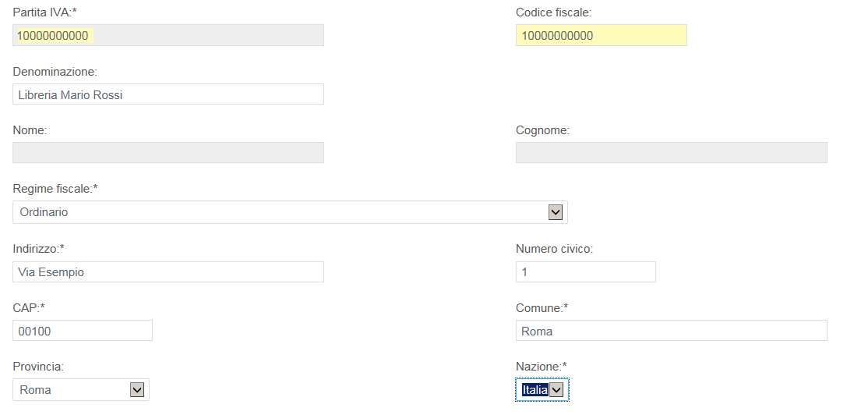Screen dimensions: 868x415
Task: Click the Numero civico field
Action: (x=586, y=272)
